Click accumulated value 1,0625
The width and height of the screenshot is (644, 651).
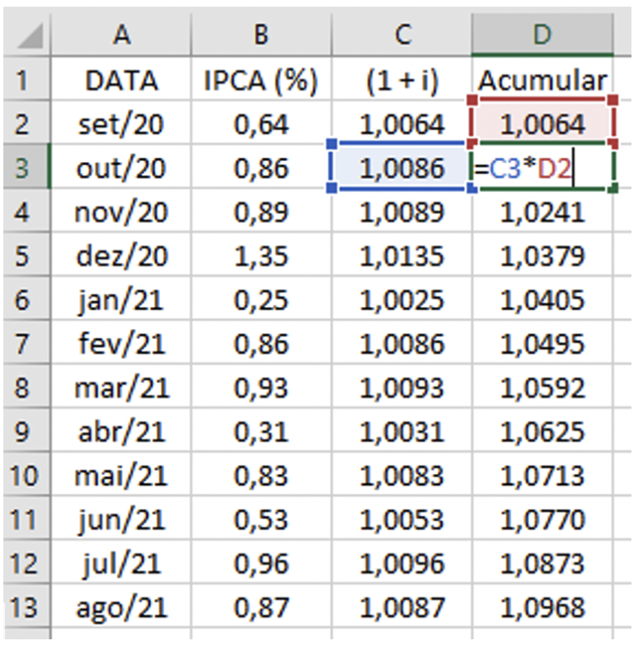click(x=543, y=430)
